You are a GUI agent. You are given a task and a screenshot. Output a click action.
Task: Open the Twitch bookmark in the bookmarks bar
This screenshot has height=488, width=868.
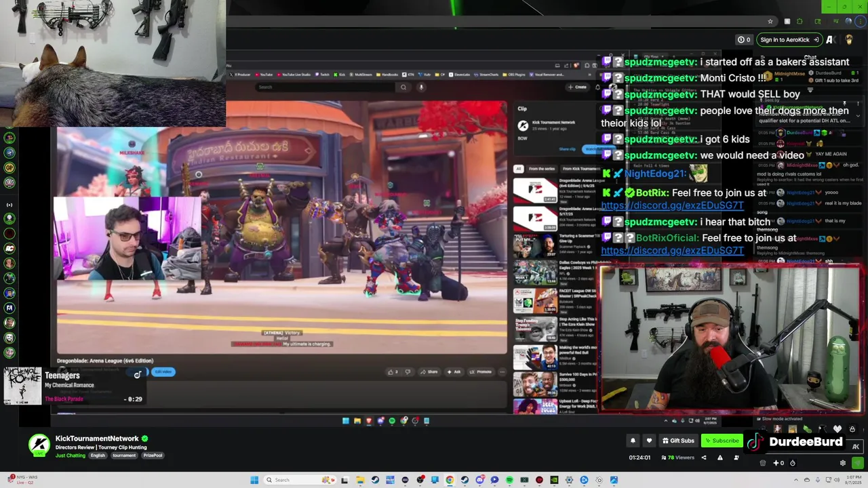323,75
